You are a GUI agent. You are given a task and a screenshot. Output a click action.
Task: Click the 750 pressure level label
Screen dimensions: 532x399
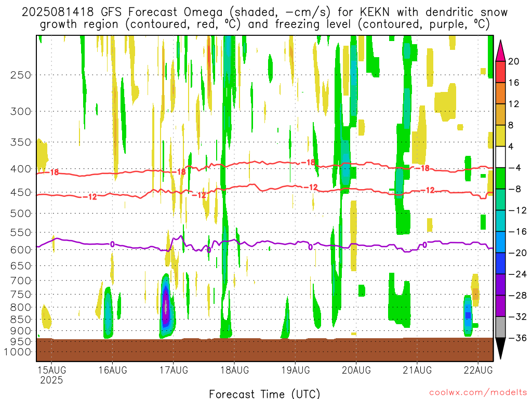pyautogui.click(x=21, y=295)
